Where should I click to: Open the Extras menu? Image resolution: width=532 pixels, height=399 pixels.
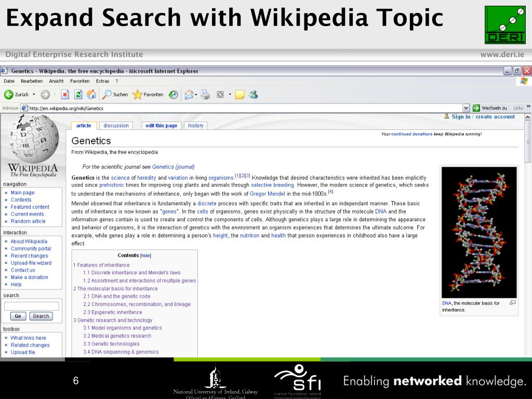[x=102, y=81]
